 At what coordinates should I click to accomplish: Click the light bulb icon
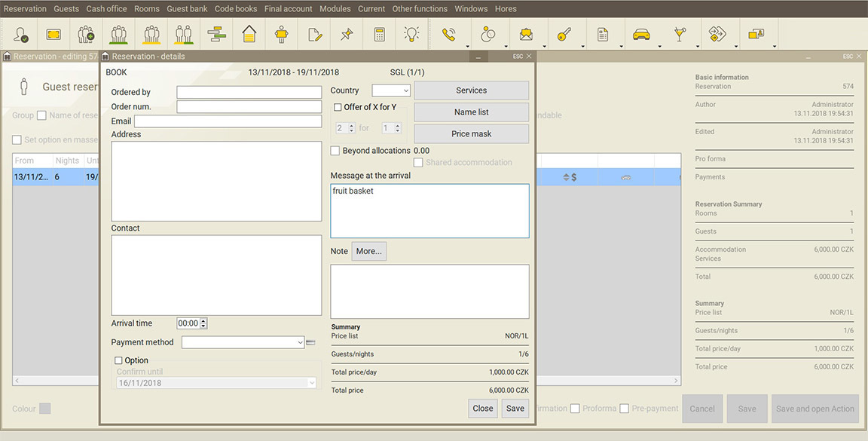411,35
